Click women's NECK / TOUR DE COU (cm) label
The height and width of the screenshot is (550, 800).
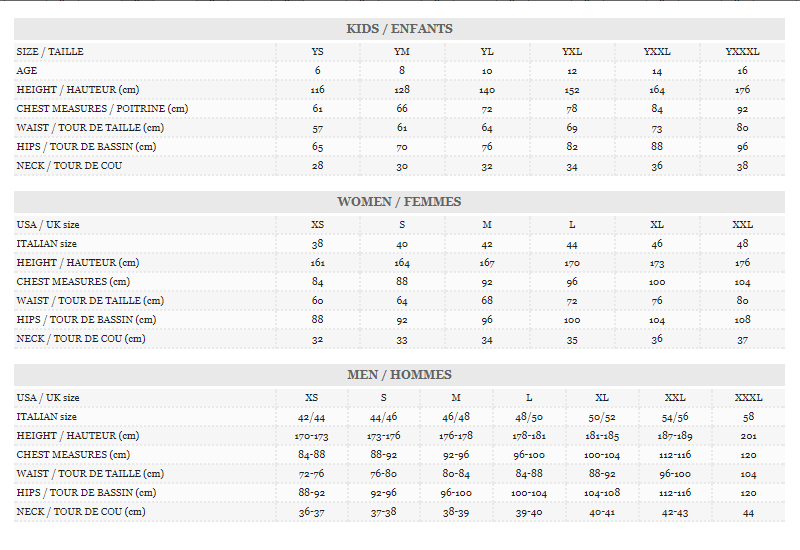click(x=81, y=339)
